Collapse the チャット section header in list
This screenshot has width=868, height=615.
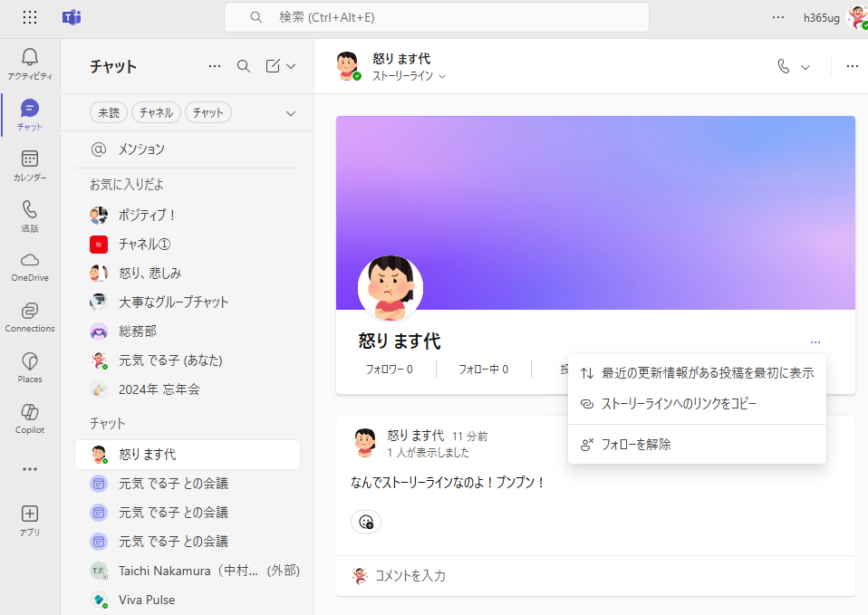click(x=108, y=424)
